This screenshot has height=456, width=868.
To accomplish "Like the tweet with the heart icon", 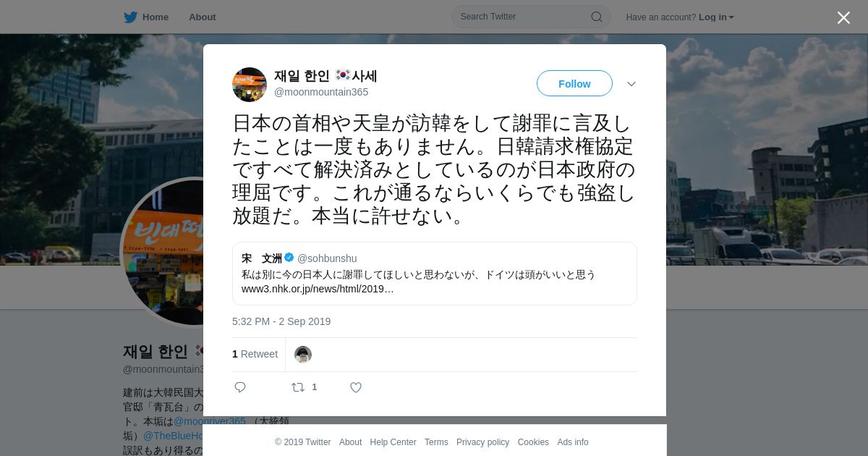I will (x=356, y=387).
